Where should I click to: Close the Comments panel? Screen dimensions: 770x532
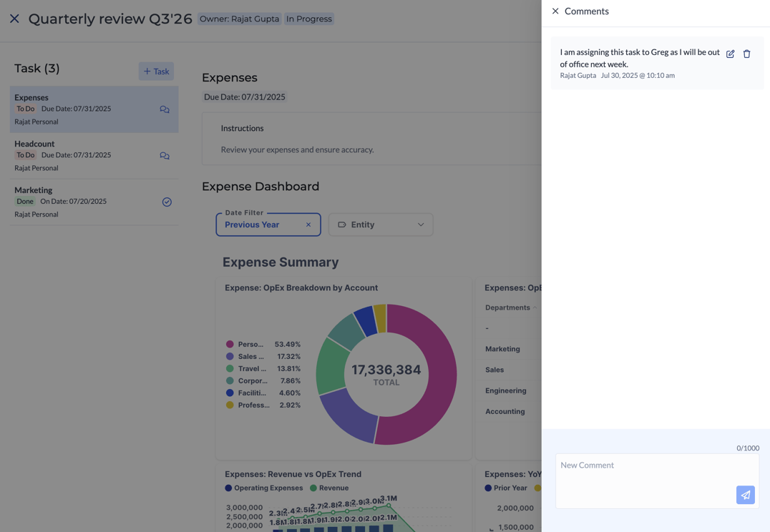point(555,11)
